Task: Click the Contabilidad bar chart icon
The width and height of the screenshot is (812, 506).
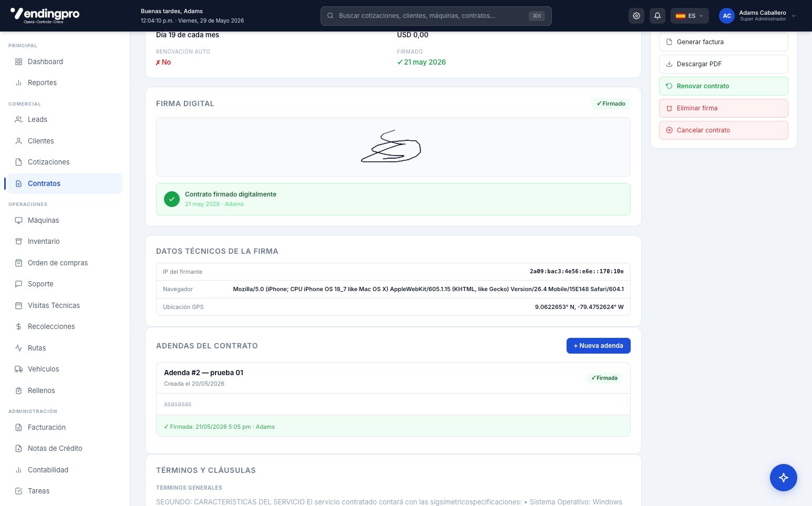Action: click(x=18, y=470)
